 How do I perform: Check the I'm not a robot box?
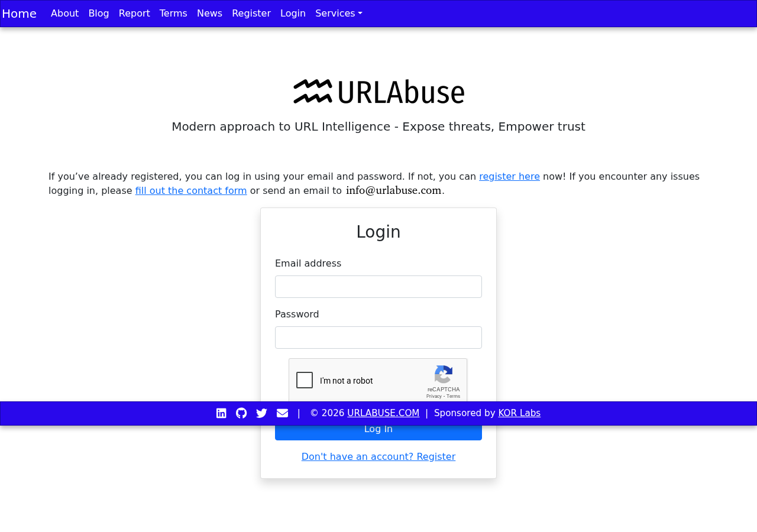pyautogui.click(x=305, y=380)
